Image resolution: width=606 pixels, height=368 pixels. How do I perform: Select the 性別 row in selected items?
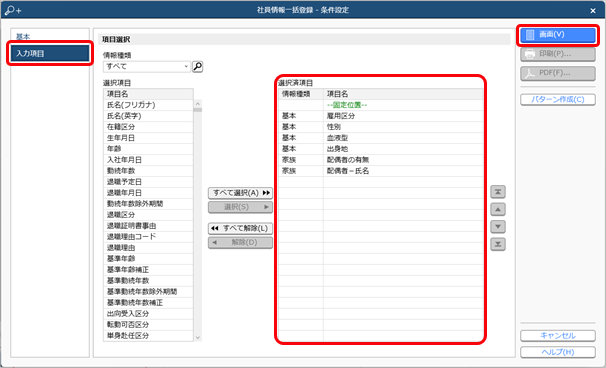[x=381, y=127]
